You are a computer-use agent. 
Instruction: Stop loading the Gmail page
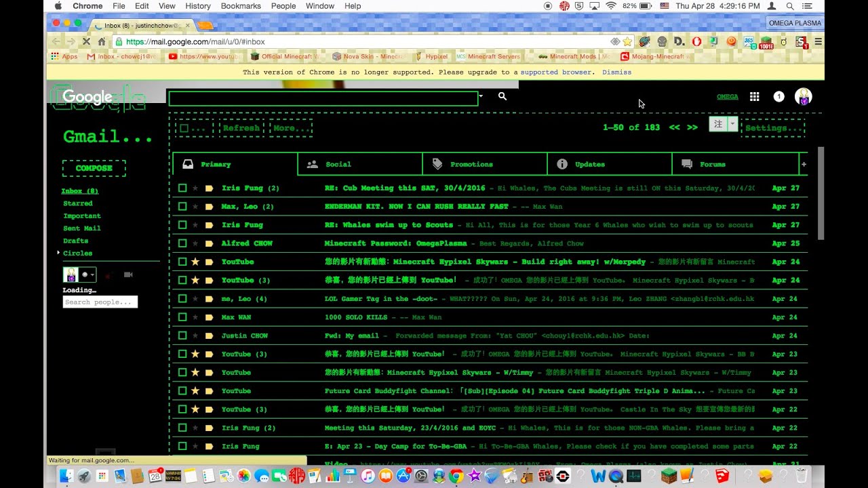(x=86, y=41)
